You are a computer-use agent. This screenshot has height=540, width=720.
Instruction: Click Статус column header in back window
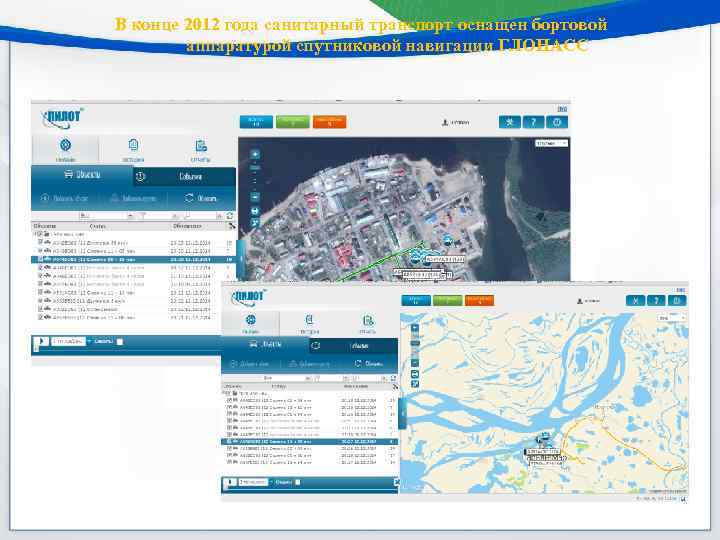click(x=97, y=226)
